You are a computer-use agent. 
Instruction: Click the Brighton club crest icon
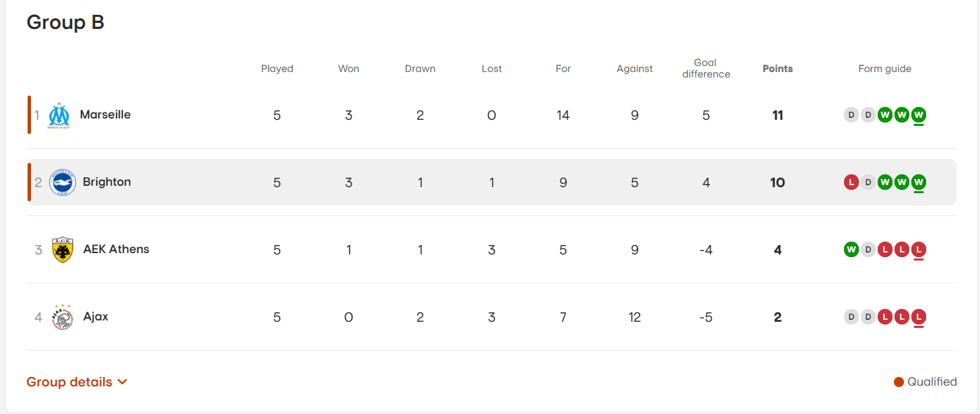coord(63,182)
